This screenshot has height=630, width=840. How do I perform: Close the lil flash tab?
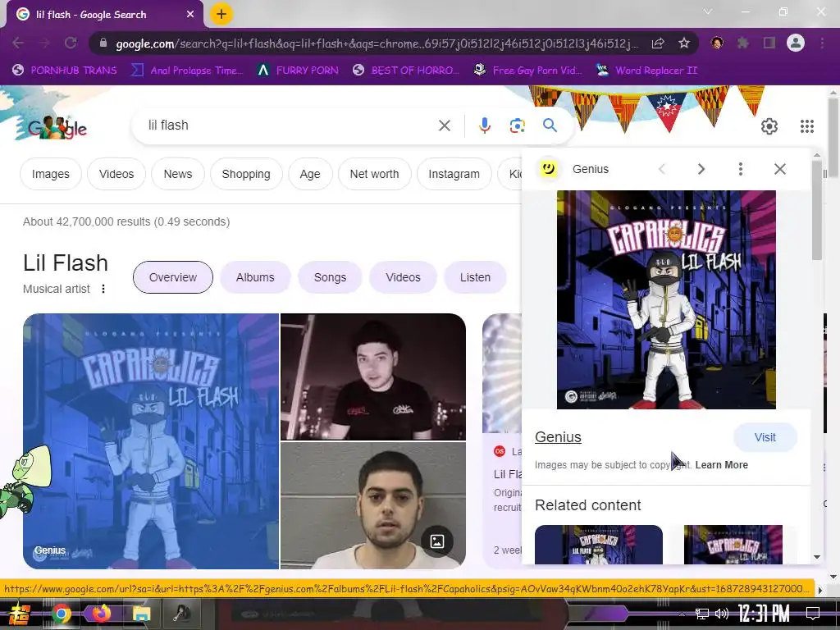(190, 15)
